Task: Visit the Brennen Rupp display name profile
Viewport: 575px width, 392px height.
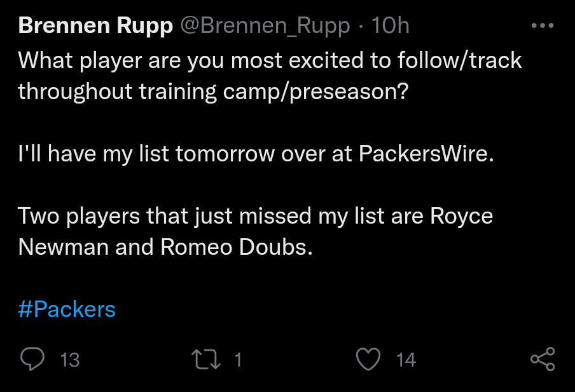Action: tap(95, 26)
